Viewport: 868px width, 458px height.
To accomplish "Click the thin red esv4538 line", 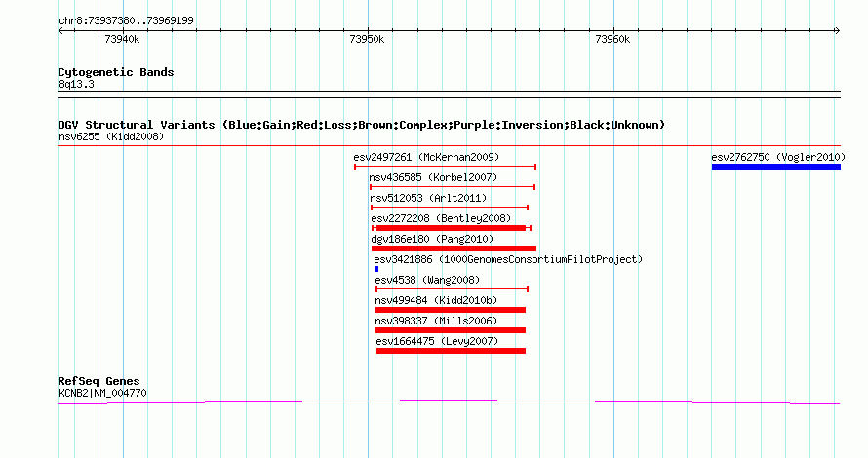I will [x=452, y=289].
